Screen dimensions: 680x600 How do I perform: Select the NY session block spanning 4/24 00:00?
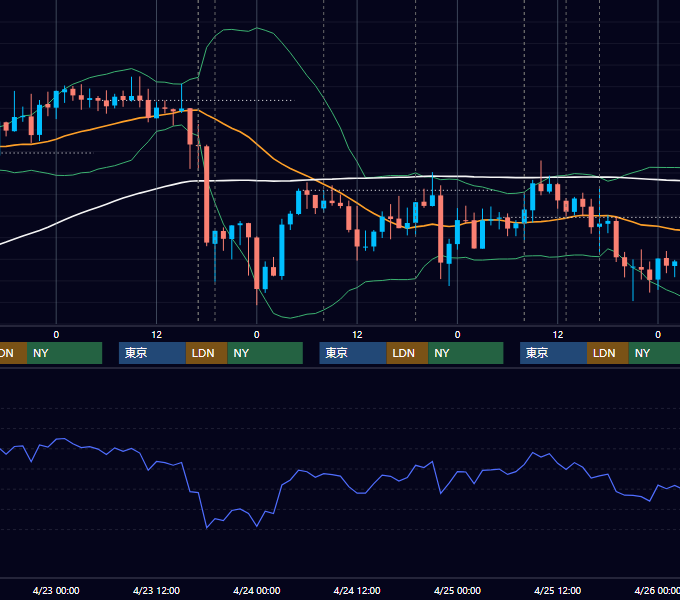point(265,353)
